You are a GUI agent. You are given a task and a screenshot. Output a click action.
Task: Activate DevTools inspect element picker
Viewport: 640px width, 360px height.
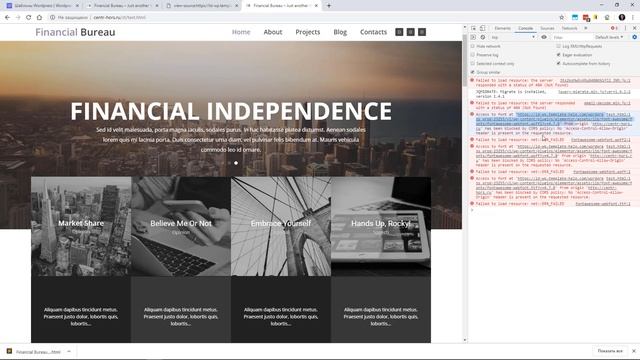click(473, 28)
